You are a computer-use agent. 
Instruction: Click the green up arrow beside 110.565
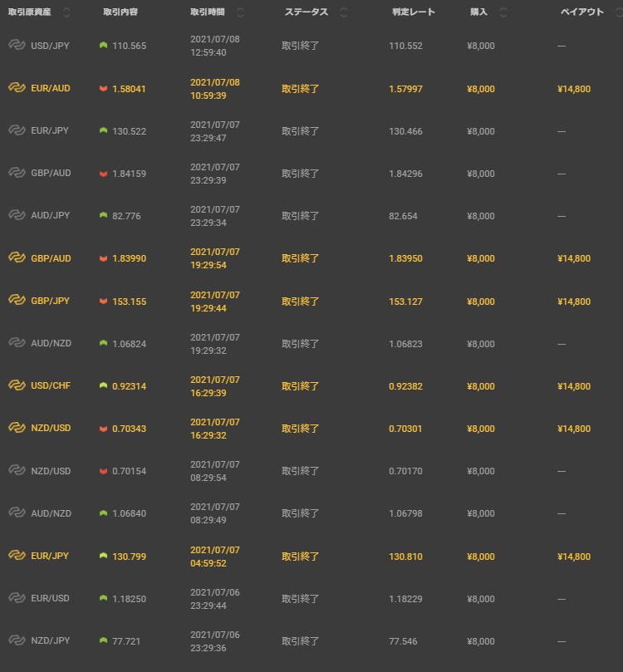click(x=103, y=46)
